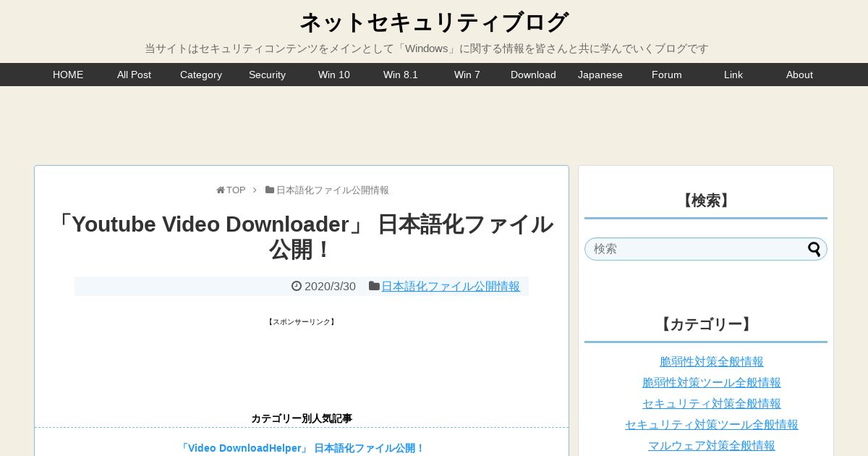
Task: Go to the Security menu
Action: [x=268, y=75]
